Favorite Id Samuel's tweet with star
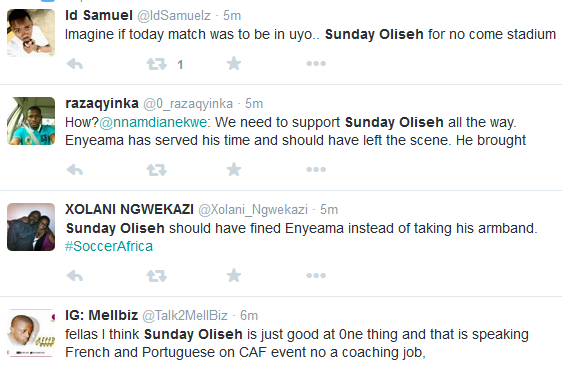The image size is (562, 370). (x=234, y=63)
